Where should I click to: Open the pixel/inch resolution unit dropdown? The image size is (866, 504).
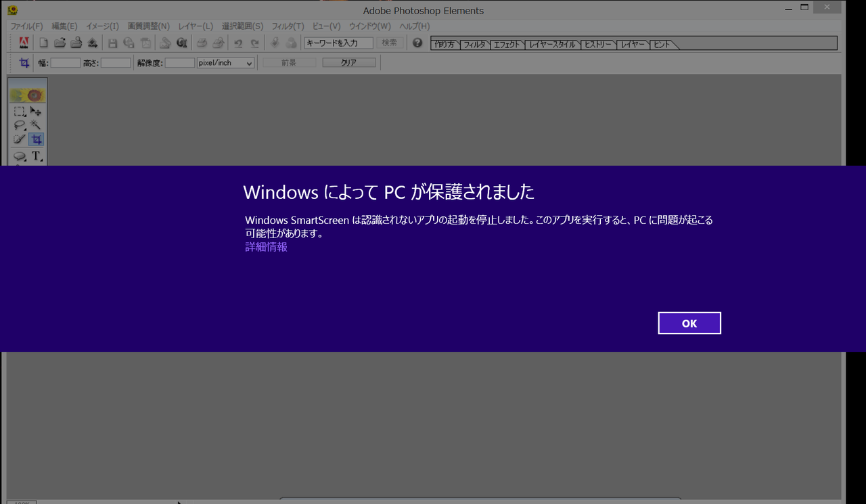click(225, 63)
